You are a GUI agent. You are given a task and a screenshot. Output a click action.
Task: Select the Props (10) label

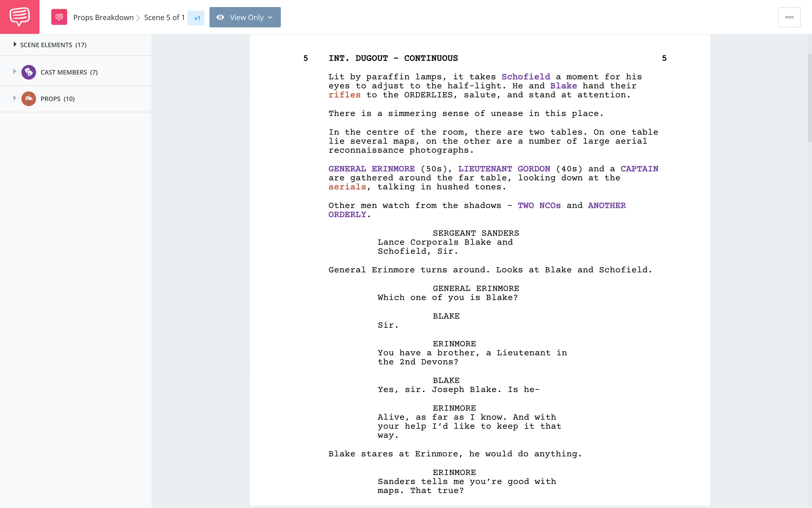[58, 99]
